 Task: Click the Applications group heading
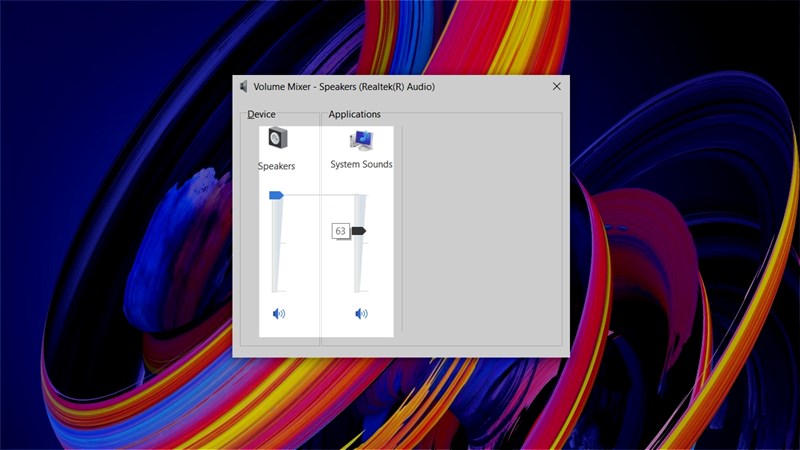pos(354,115)
